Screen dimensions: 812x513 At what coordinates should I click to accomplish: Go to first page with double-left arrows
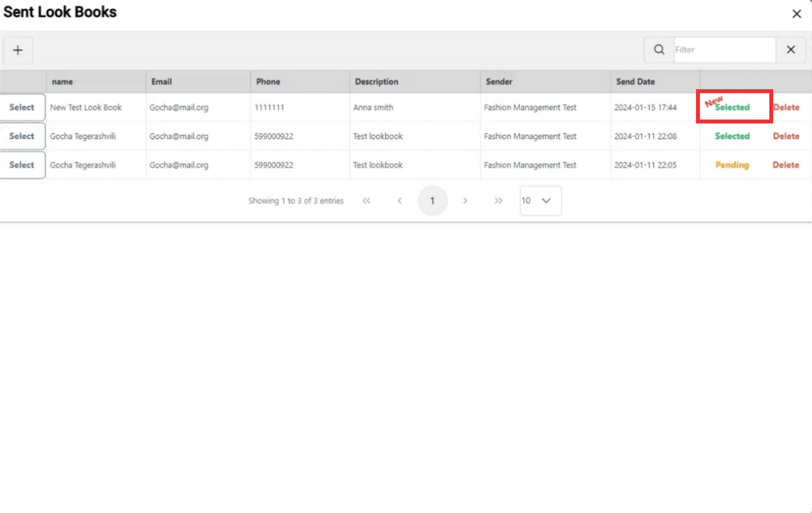pyautogui.click(x=366, y=201)
